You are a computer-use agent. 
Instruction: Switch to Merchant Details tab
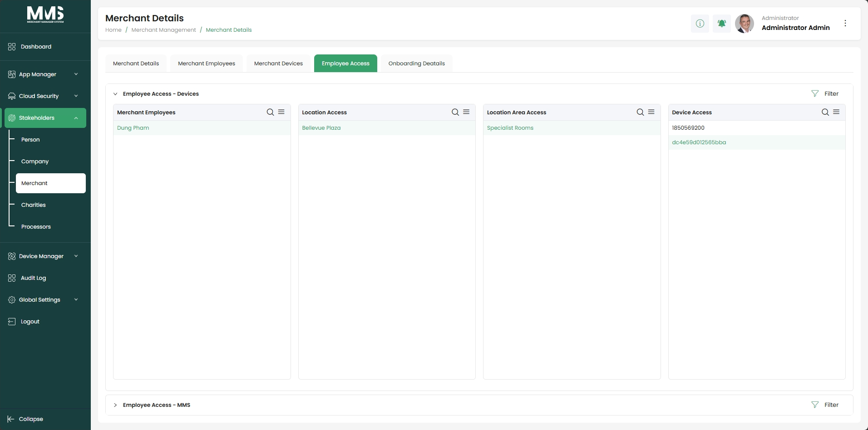tap(136, 64)
